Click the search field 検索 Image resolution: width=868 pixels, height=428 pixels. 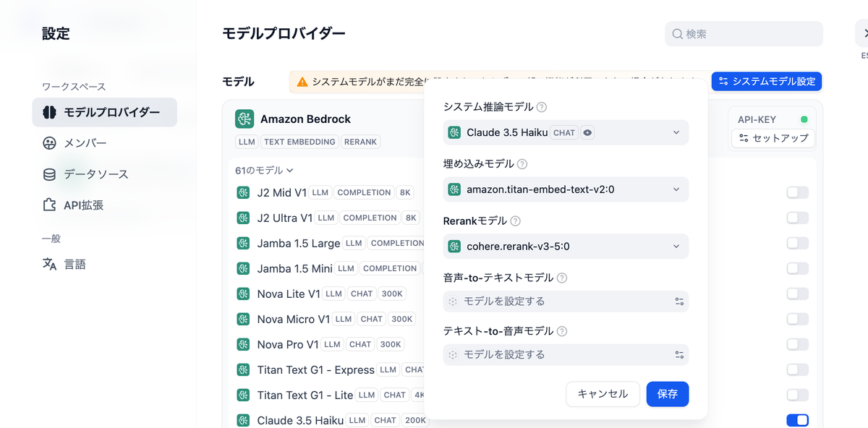tap(744, 34)
